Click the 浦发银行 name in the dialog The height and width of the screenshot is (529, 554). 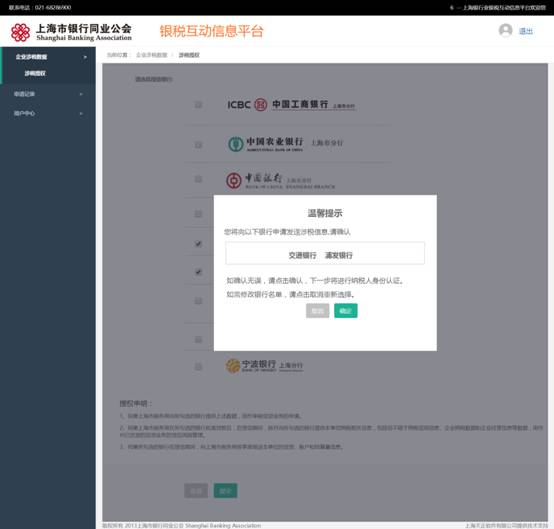click(339, 255)
